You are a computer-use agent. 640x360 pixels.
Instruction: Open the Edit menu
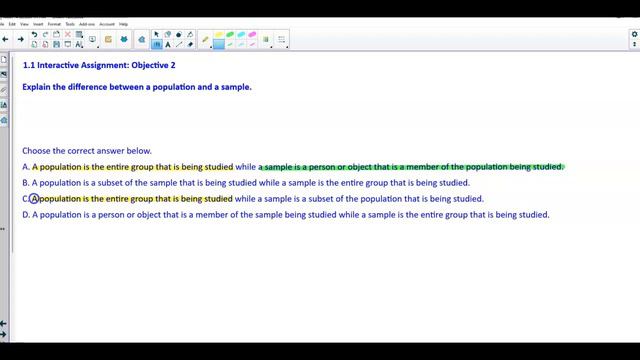[x=12, y=24]
